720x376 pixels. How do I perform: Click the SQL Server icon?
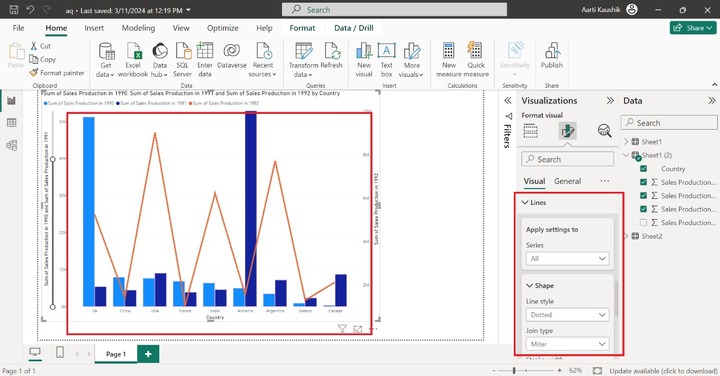pos(183,51)
